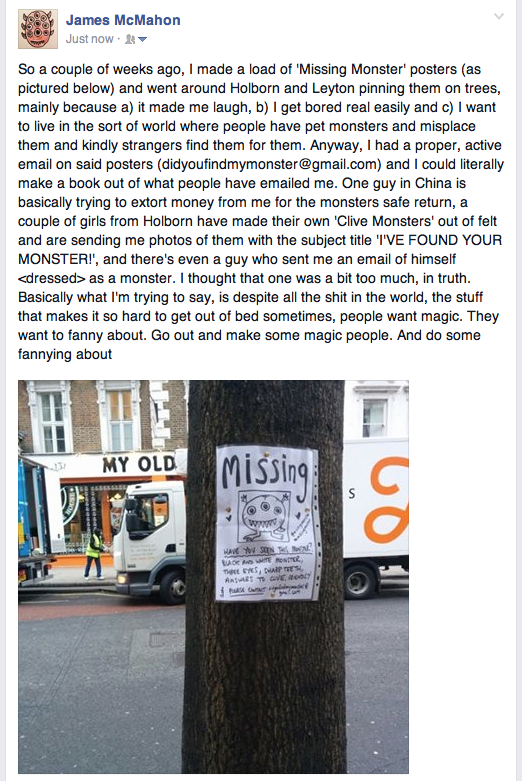Click the 'Missing' heading on the poster

coord(264,473)
